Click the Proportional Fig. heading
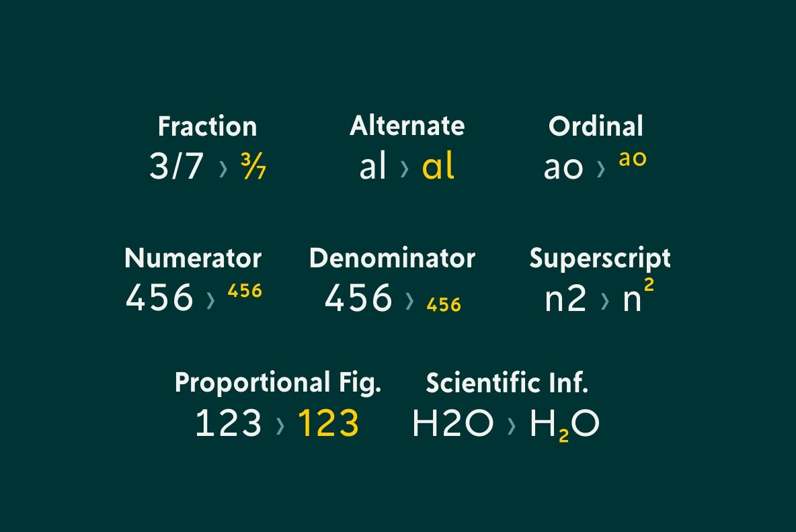 tap(278, 383)
